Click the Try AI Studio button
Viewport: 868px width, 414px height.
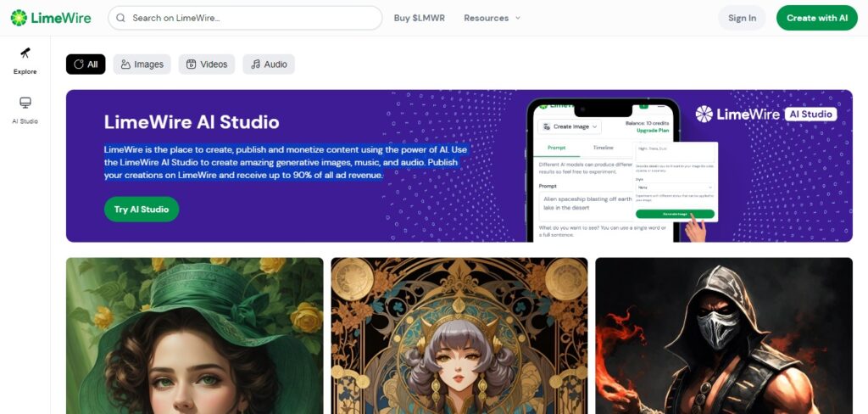(142, 209)
